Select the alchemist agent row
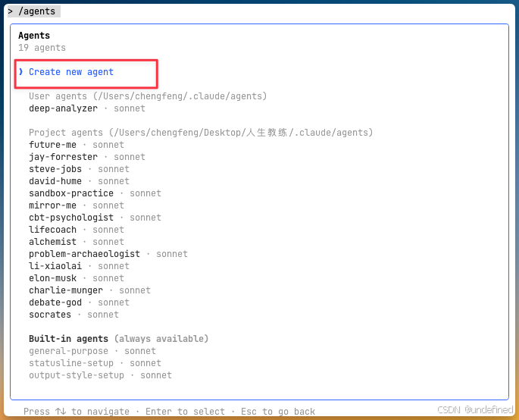This screenshot has height=420, width=519. point(76,242)
